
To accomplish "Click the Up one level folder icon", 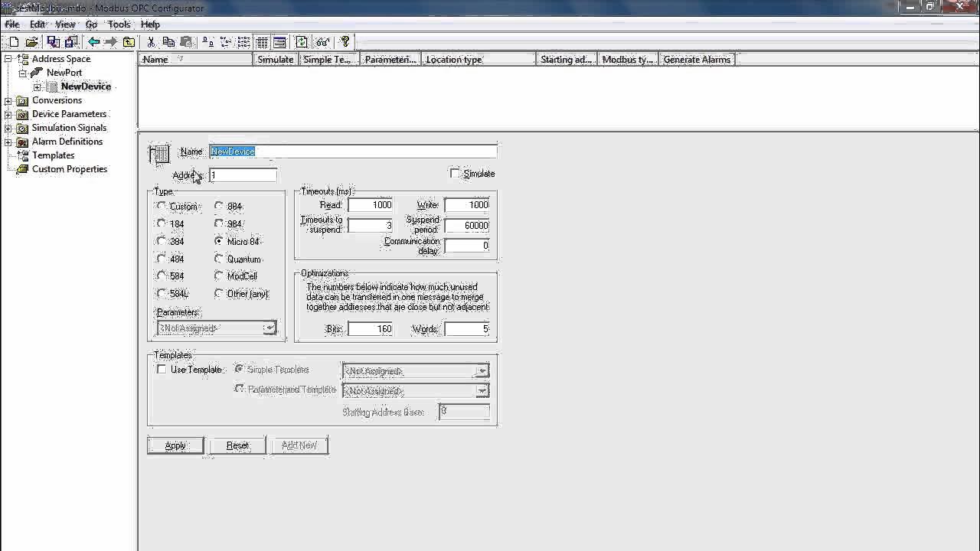I will click(129, 42).
